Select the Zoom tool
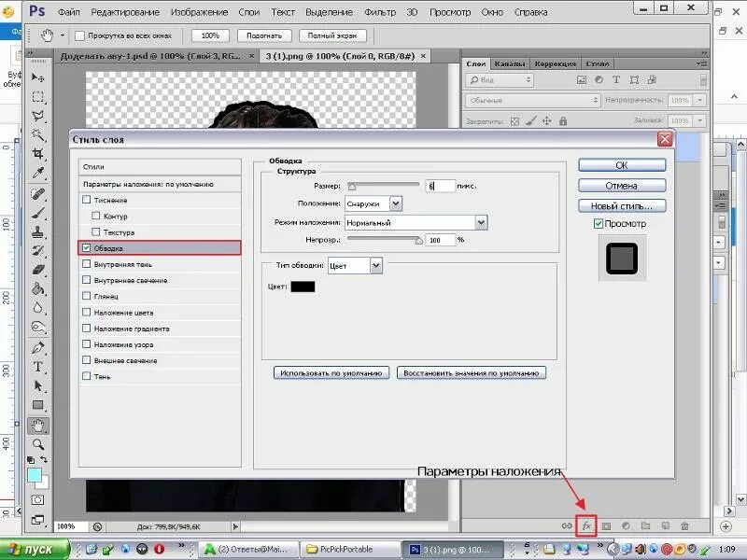The height and width of the screenshot is (560, 747). click(37, 444)
